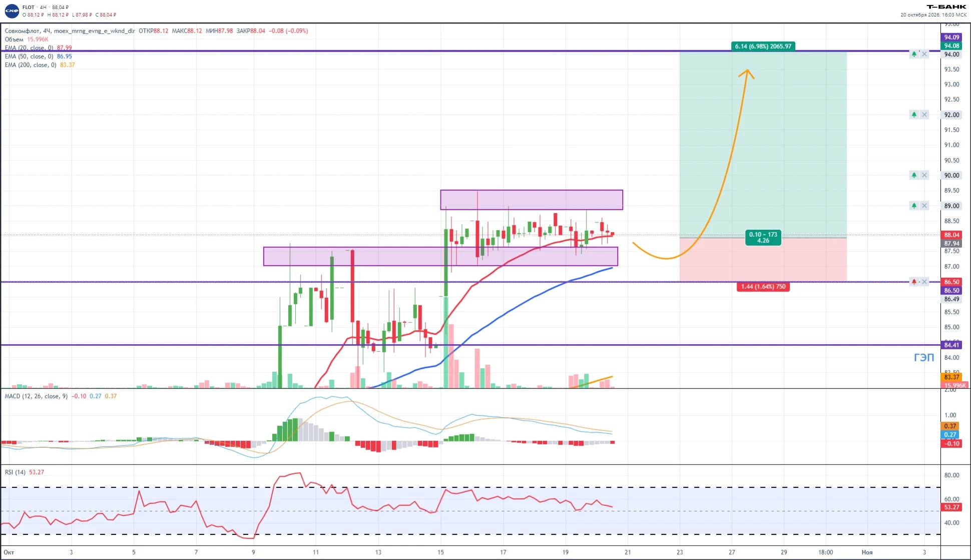Image resolution: width=971 pixels, height=560 pixels.
Task: Click the 6.14 (6.98%) 2065.97 target label
Action: point(763,46)
